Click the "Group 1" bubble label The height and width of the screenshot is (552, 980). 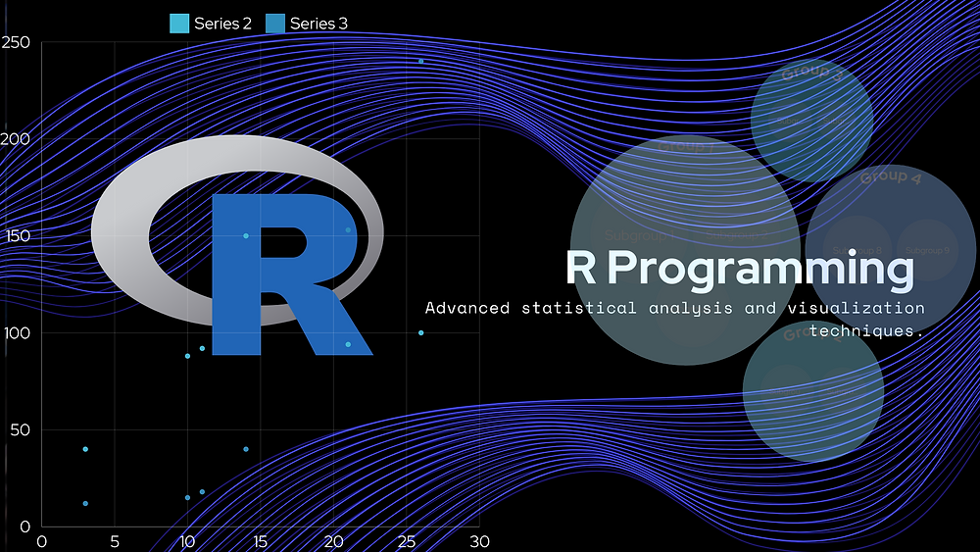[686, 147]
